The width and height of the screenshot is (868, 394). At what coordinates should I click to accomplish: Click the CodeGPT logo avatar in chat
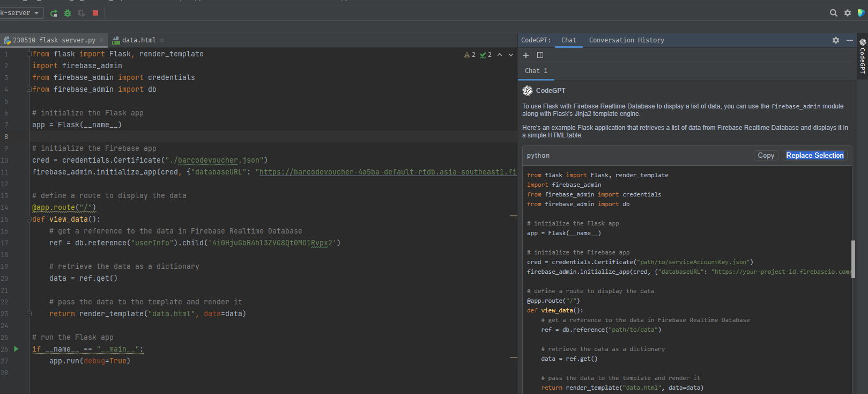(x=528, y=91)
